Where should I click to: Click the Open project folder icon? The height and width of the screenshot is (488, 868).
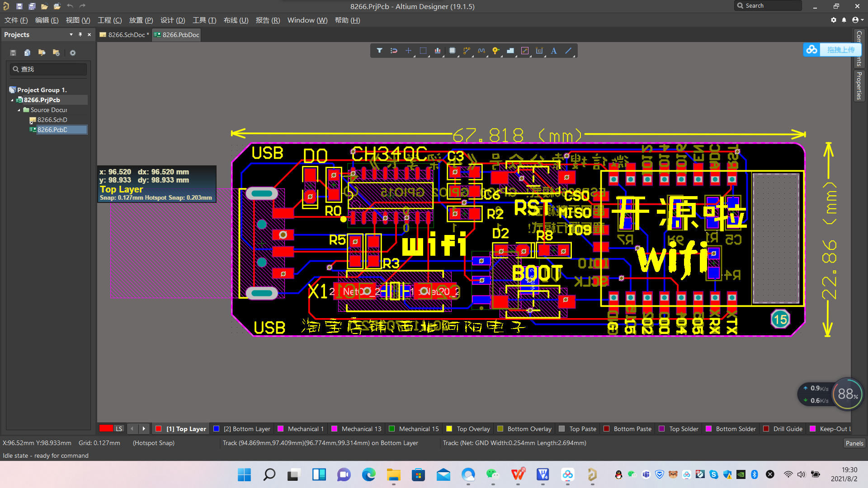(57, 6)
